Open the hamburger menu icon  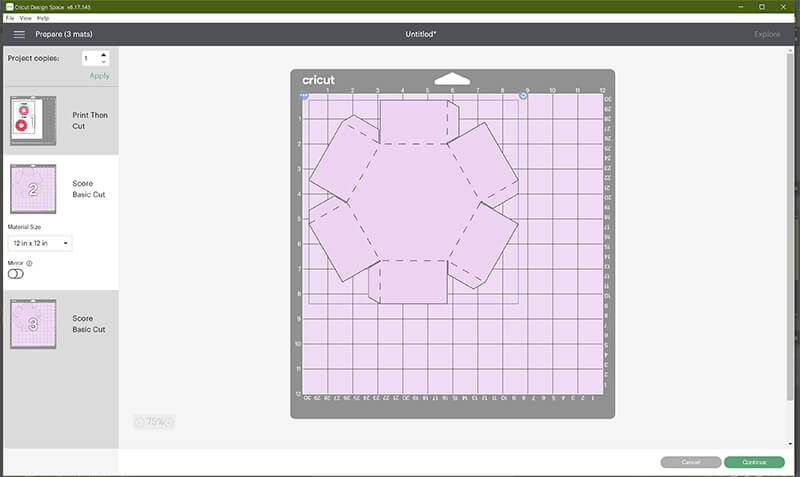[x=19, y=34]
